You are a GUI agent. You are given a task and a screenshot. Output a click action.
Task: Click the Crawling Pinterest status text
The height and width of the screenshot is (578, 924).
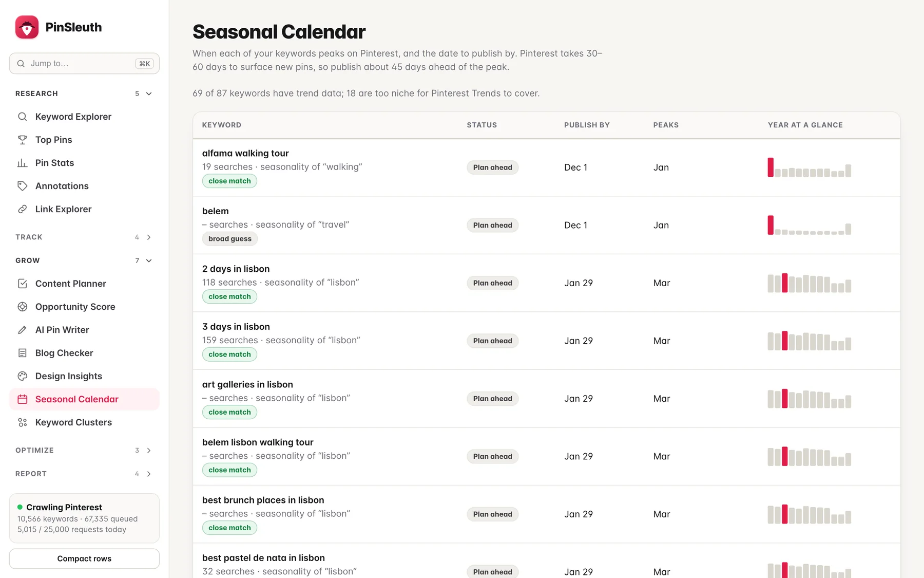pos(64,507)
